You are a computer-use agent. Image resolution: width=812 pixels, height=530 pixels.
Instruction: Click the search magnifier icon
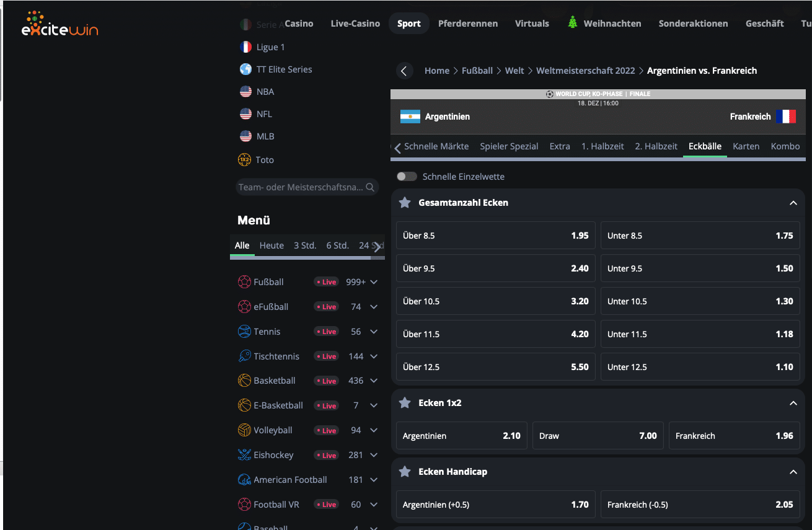(370, 187)
